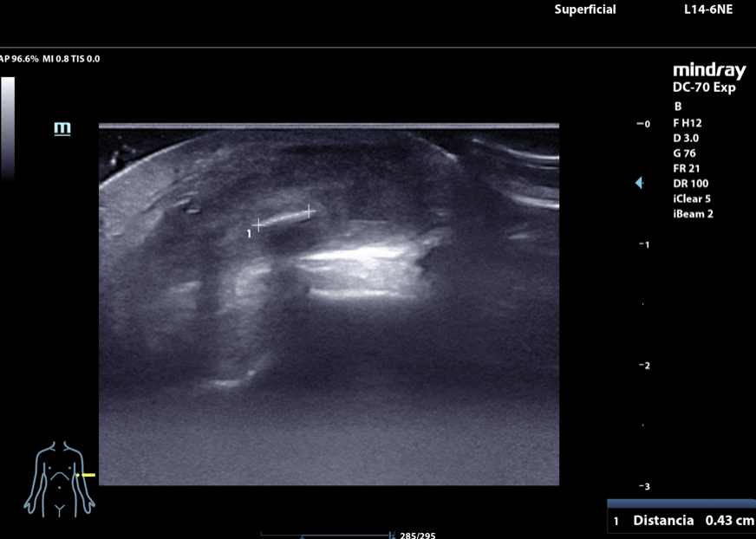Open the F H12 frequency parameter
Image resolution: width=756 pixels, height=539 pixels.
[688, 123]
